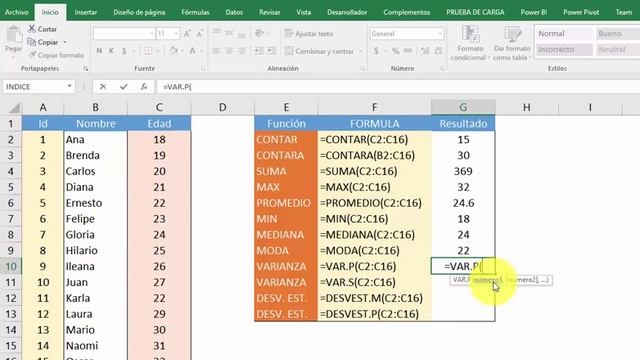The image size is (640, 360).
Task: Click the font color A icon
Action: click(x=192, y=51)
